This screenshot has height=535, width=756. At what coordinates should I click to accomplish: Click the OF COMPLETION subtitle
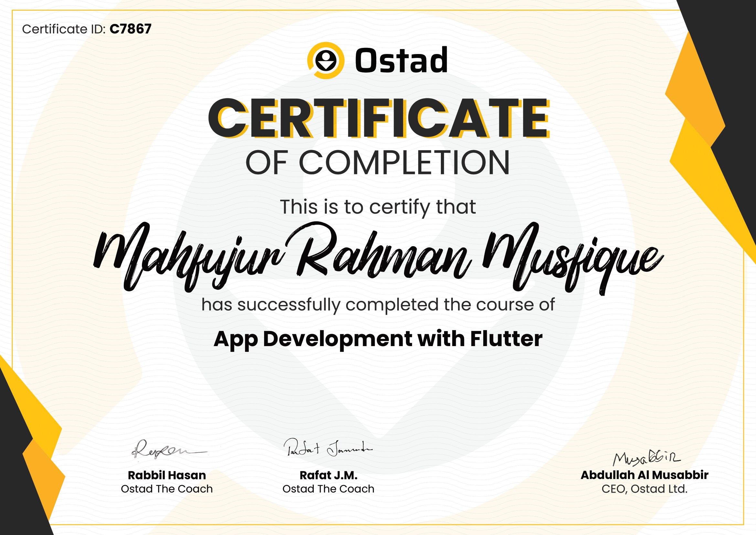pyautogui.click(x=378, y=162)
